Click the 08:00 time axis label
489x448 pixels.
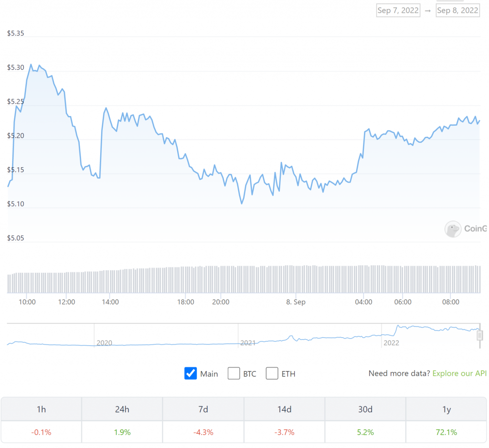point(451,302)
